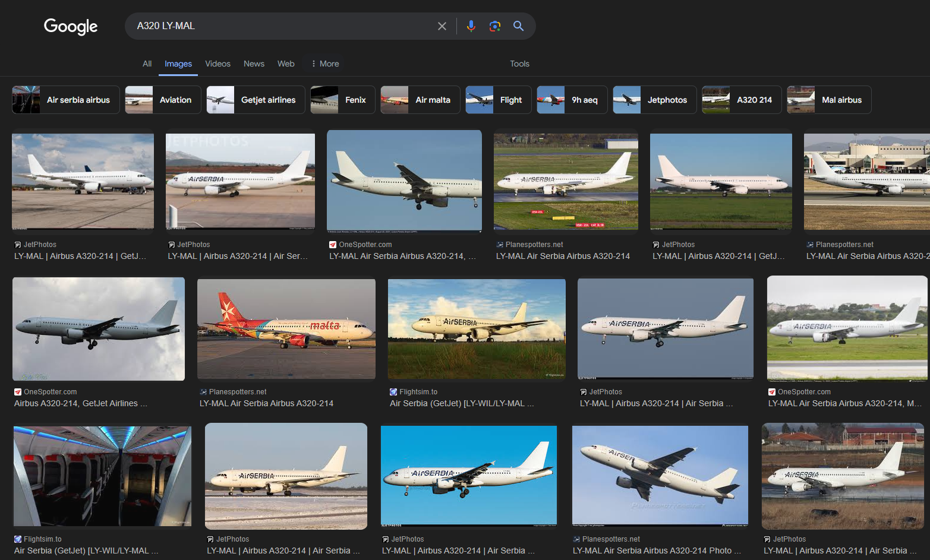Open link LY-MAL Airbus A320-214 GetJ... first result
The height and width of the screenshot is (560, 930).
80,256
